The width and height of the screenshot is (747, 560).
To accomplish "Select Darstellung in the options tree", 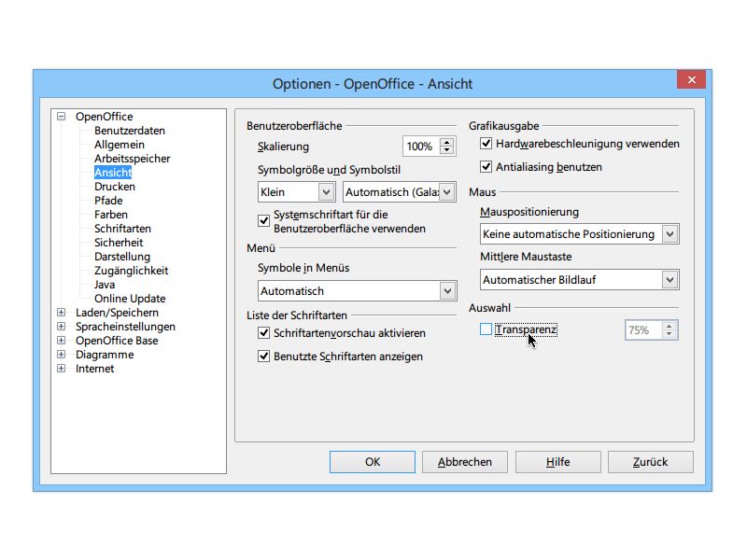I will click(x=122, y=257).
